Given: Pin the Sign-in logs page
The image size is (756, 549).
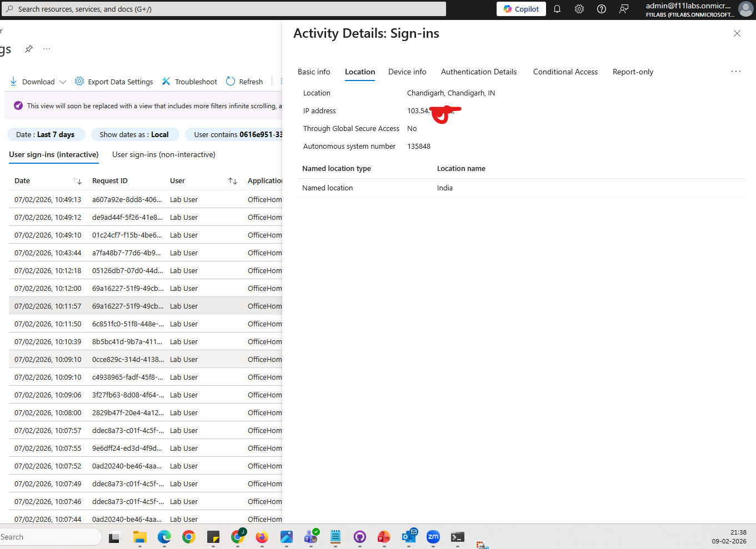Looking at the screenshot, I should coord(28,49).
